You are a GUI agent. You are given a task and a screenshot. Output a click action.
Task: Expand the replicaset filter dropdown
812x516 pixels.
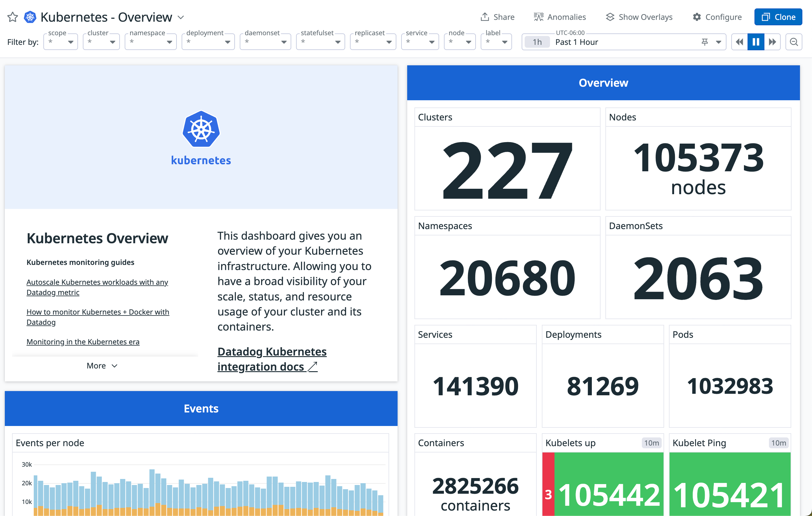[x=373, y=42]
